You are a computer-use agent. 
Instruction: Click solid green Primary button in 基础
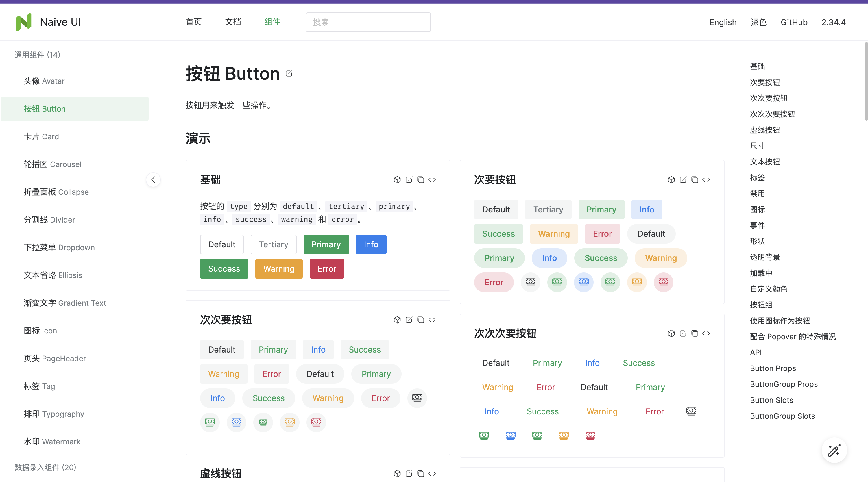pyautogui.click(x=326, y=244)
